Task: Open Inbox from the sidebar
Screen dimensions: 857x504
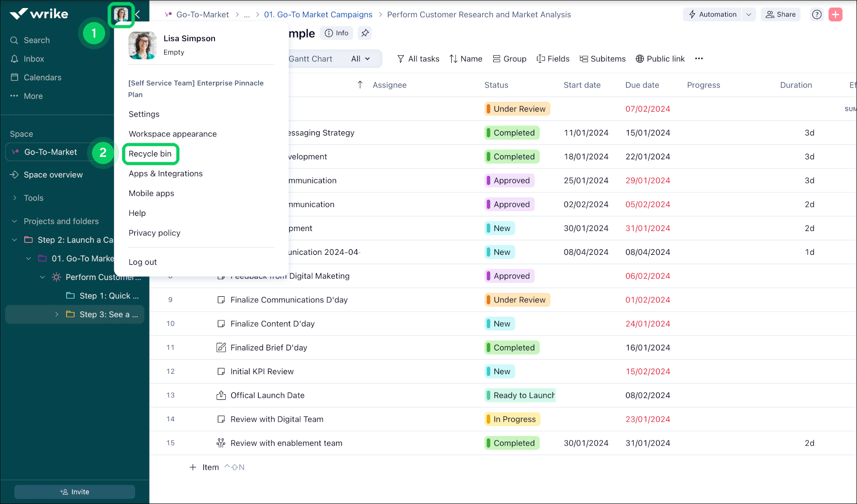Action: coord(33,59)
